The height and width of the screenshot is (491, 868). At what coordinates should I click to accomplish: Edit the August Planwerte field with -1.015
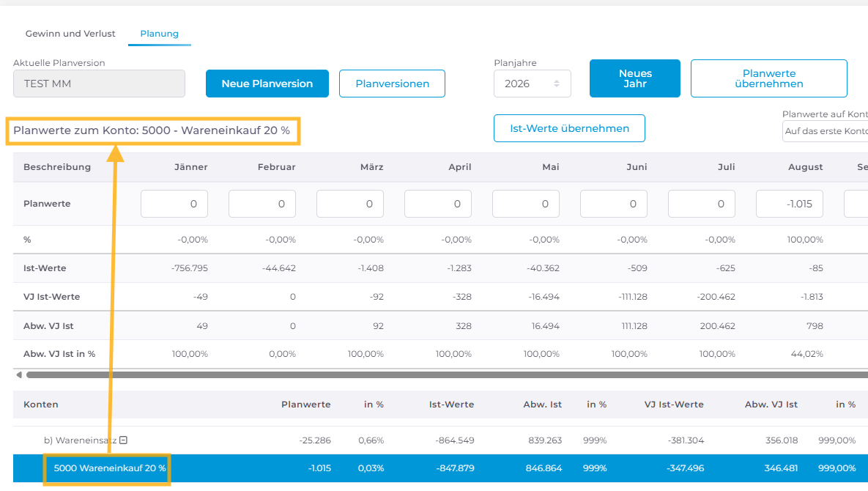(x=790, y=204)
